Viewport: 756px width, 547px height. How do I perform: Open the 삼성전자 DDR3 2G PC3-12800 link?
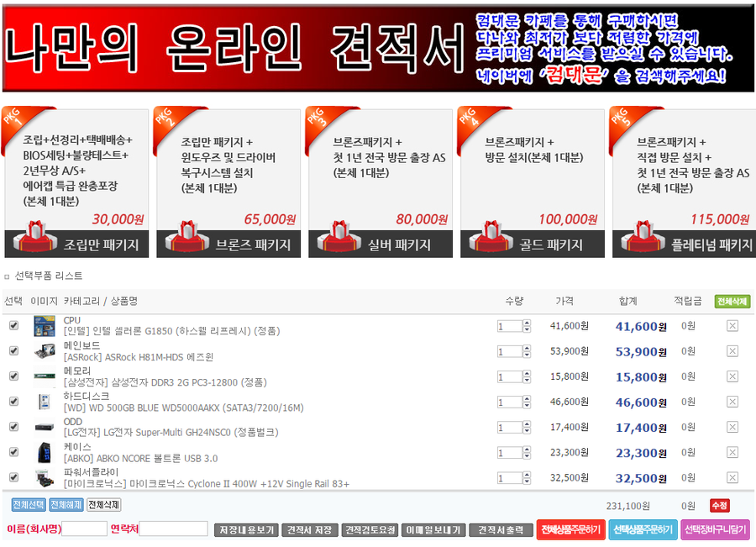click(165, 382)
